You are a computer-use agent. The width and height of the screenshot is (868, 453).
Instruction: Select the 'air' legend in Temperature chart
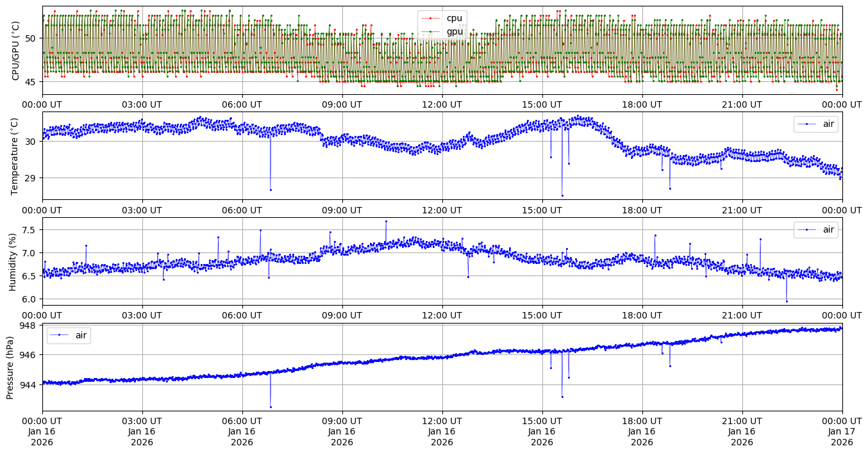(x=829, y=124)
